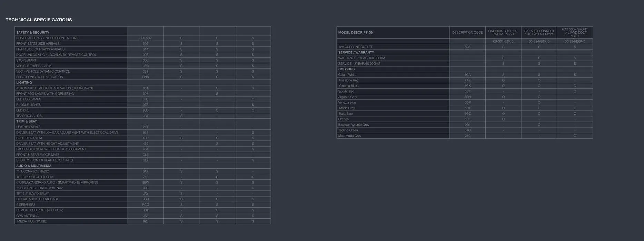This screenshot has height=241, width=644.
Task: Click the 7" Uconnect Radio with NAV row
Action: (40, 188)
